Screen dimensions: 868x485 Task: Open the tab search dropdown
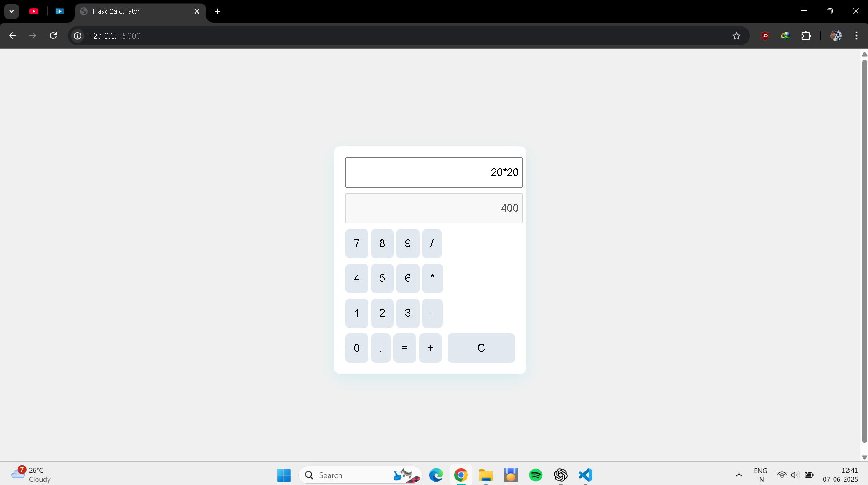(11, 11)
